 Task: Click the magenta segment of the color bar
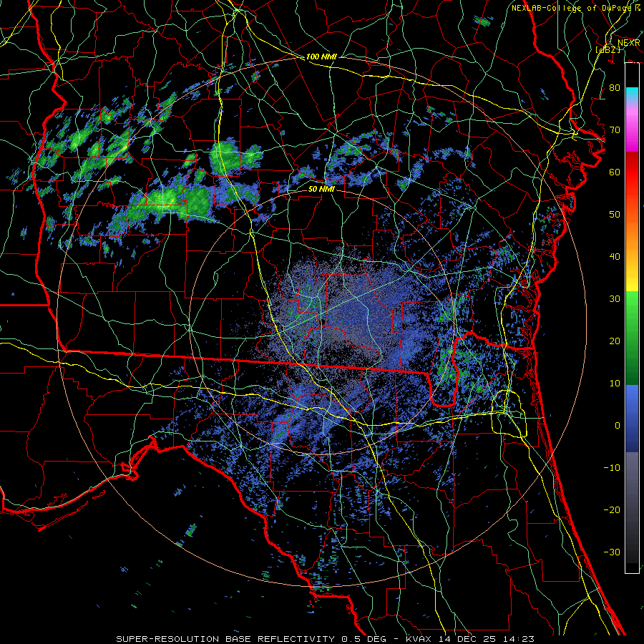click(632, 130)
